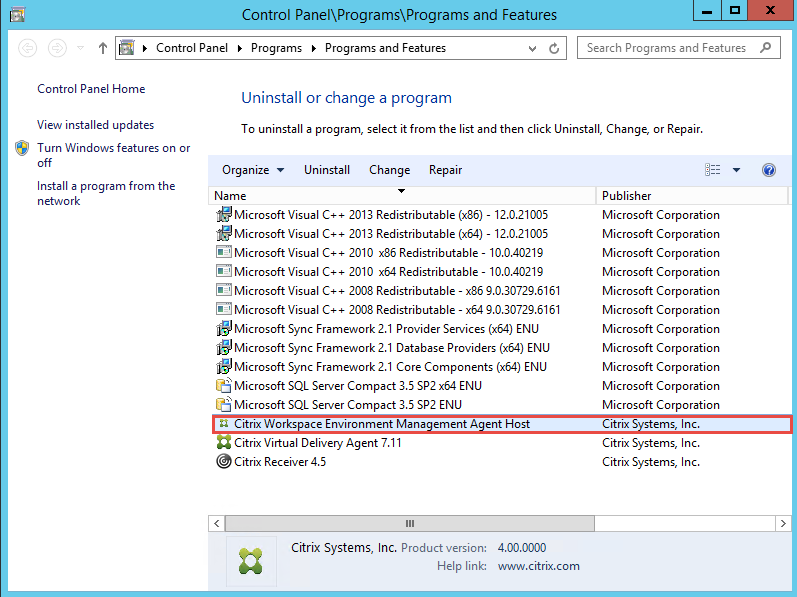Click Citrix Workspace Environment Management Agent icon
Viewport: 797px width, 597px height.
224,423
